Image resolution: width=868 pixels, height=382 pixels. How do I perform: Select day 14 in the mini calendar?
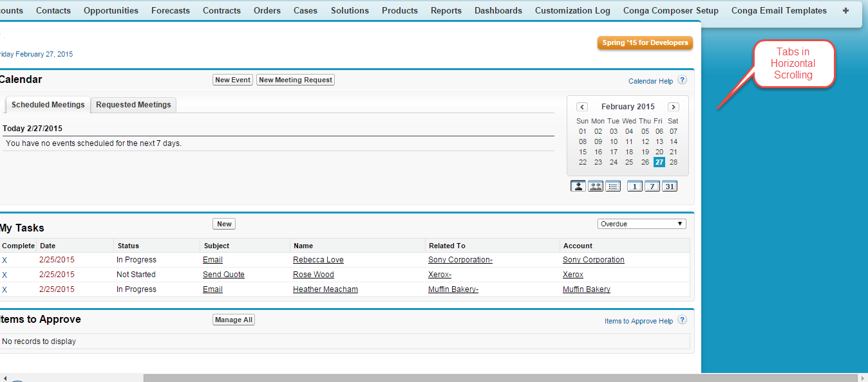coord(674,141)
